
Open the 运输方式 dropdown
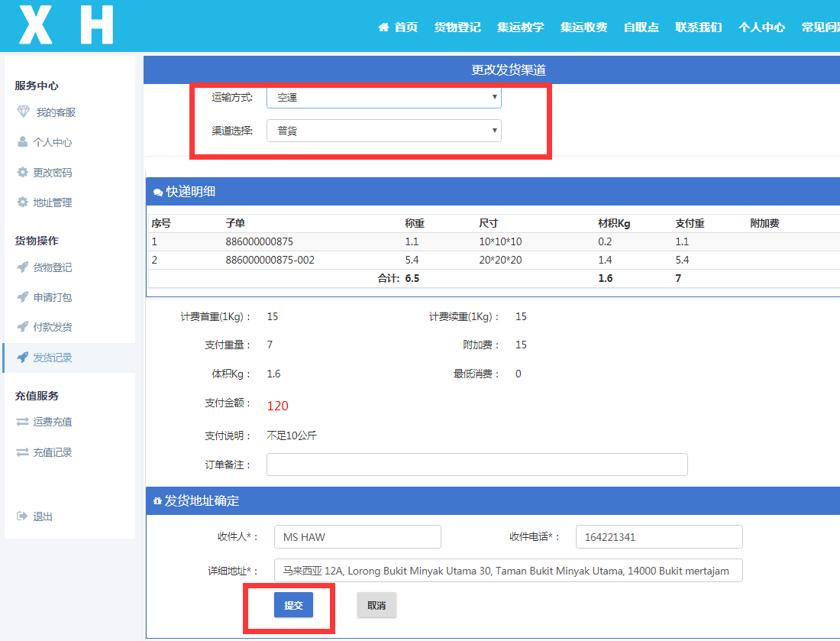pos(383,98)
